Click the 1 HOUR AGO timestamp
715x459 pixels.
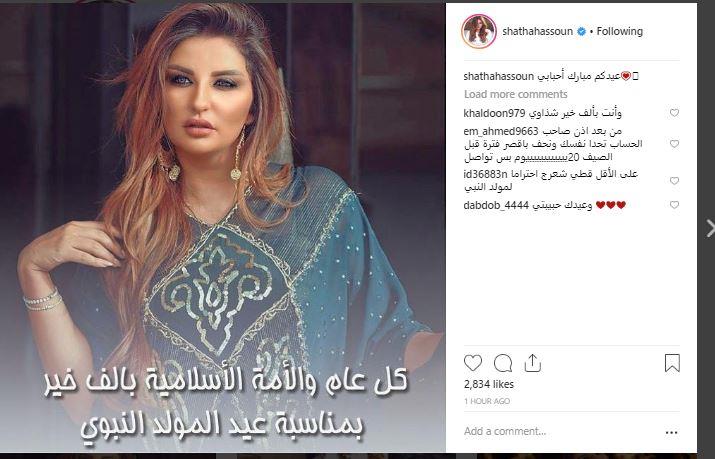tap(487, 401)
